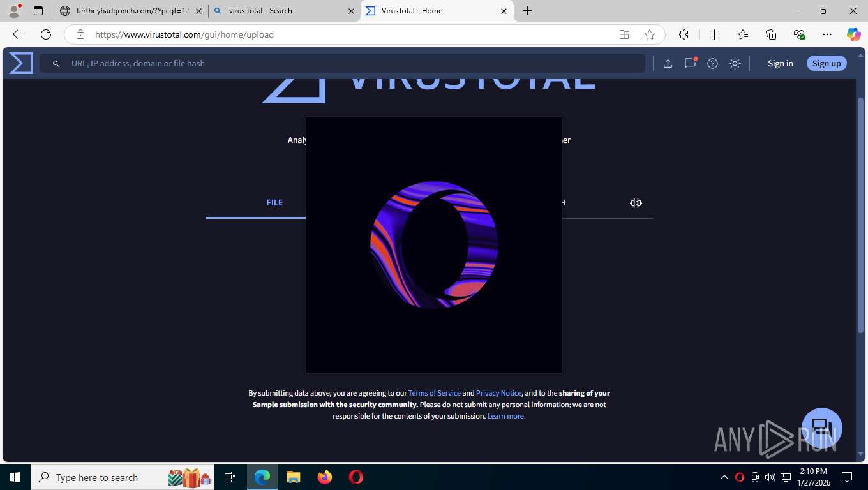Toggle the Split screen icon
The height and width of the screenshot is (490, 868).
pyautogui.click(x=715, y=34)
